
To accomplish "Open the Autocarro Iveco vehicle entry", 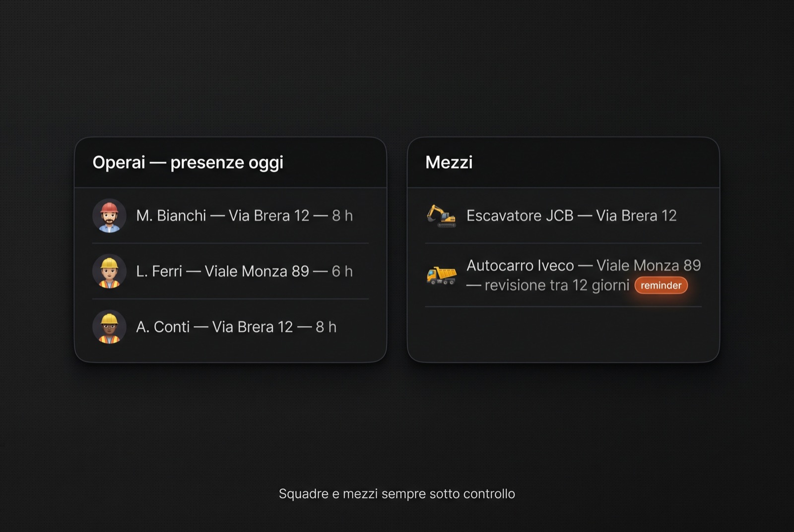I will coord(563,275).
